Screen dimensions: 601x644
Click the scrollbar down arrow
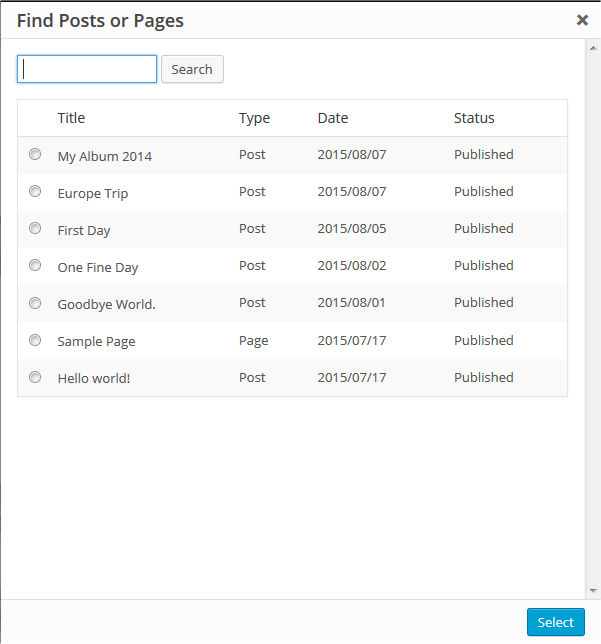point(593,591)
